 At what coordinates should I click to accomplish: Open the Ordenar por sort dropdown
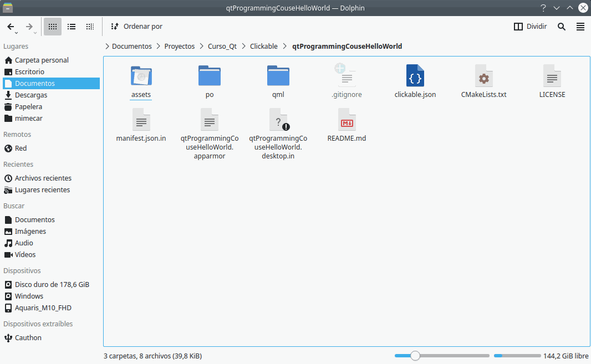[136, 27]
